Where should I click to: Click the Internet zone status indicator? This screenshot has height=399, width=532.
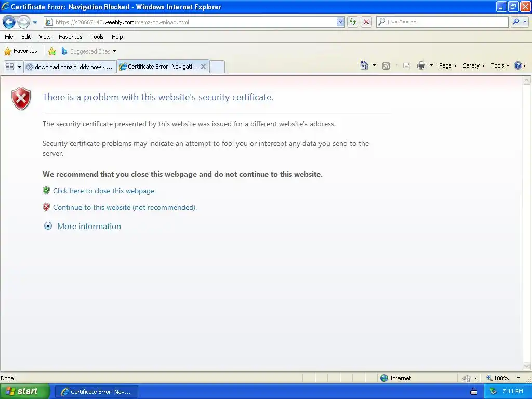coord(395,378)
